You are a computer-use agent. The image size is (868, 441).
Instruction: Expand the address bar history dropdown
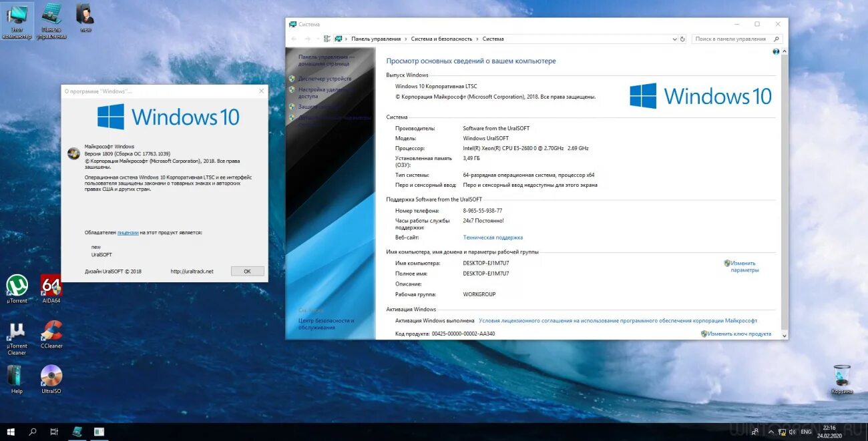[674, 39]
